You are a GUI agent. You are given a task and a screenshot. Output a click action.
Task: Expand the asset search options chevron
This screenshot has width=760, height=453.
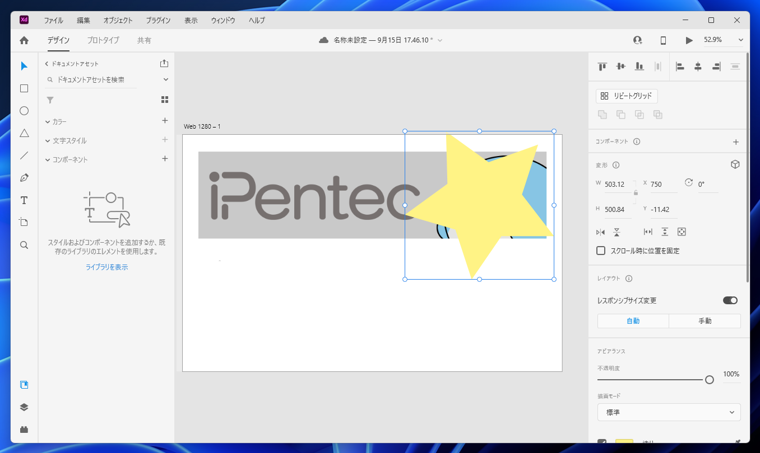165,79
